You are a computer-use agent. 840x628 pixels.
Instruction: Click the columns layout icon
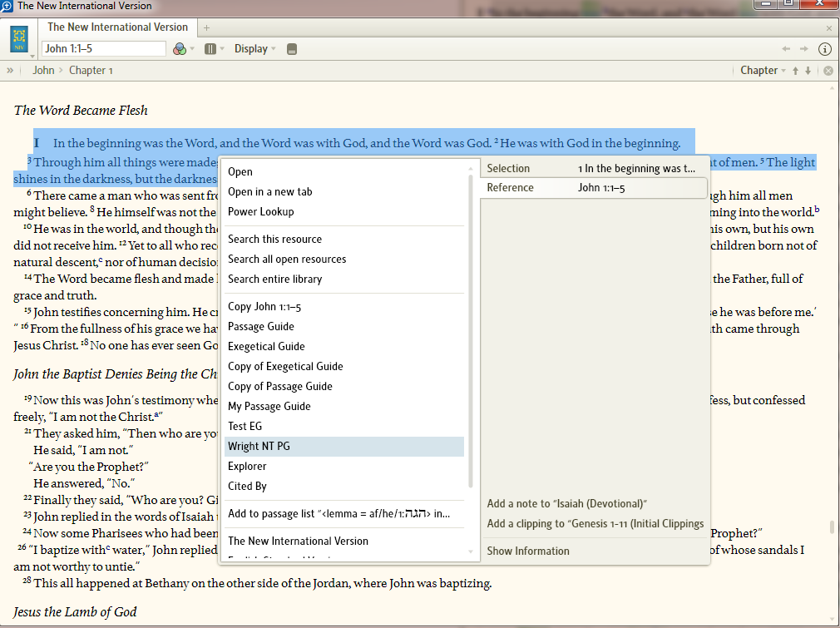click(x=210, y=49)
